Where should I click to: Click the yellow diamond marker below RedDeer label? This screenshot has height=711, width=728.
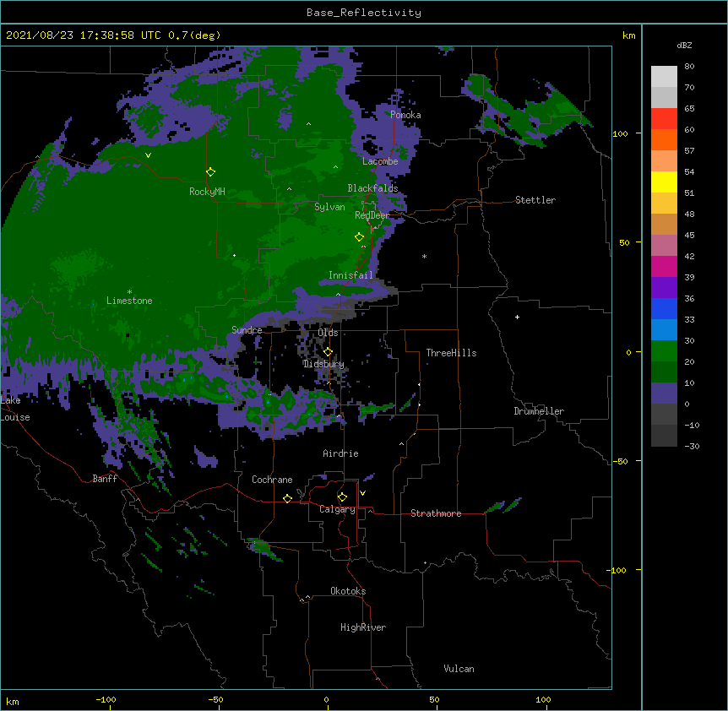point(359,237)
